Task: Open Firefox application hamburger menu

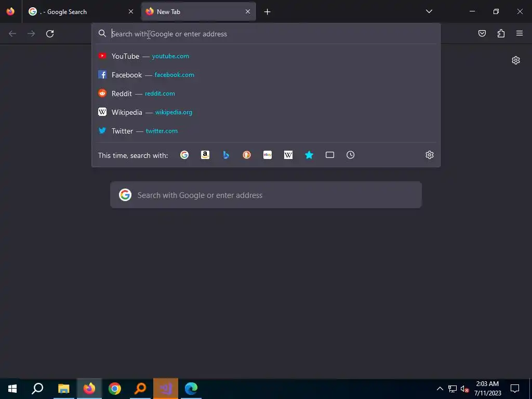Action: click(520, 33)
